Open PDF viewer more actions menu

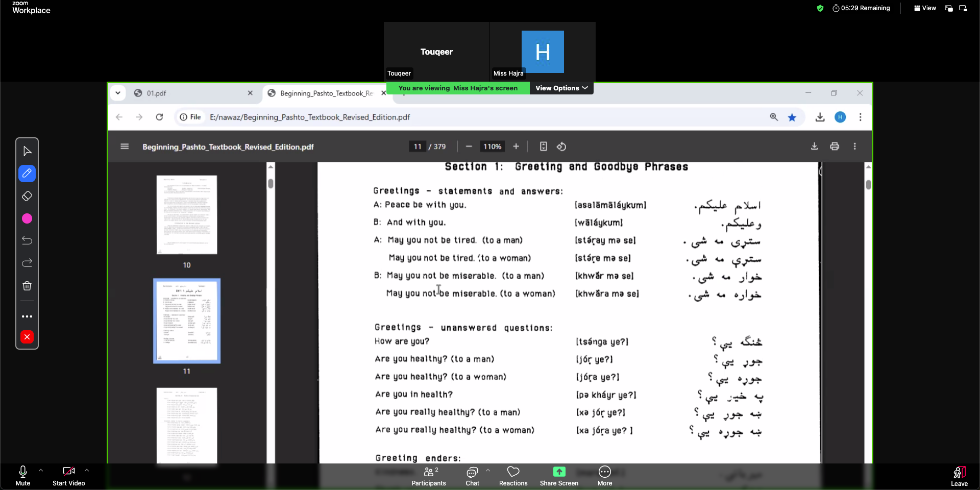pyautogui.click(x=855, y=146)
